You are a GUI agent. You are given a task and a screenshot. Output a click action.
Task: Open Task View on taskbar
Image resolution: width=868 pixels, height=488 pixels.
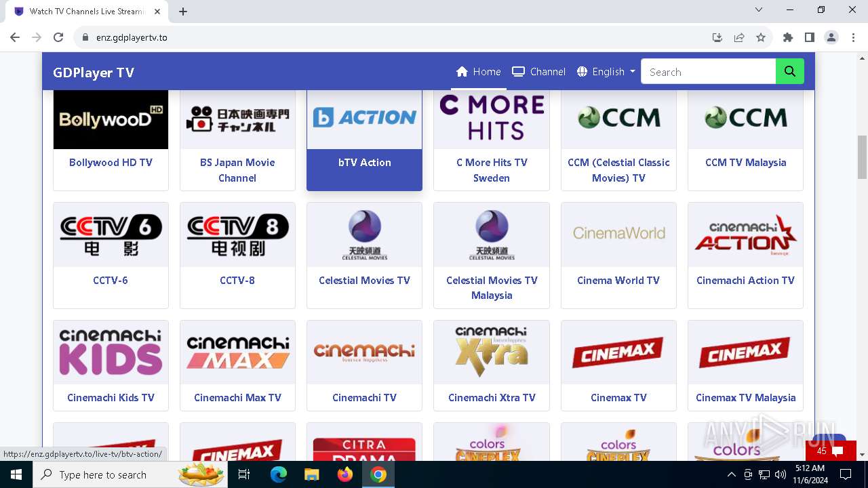pos(244,474)
